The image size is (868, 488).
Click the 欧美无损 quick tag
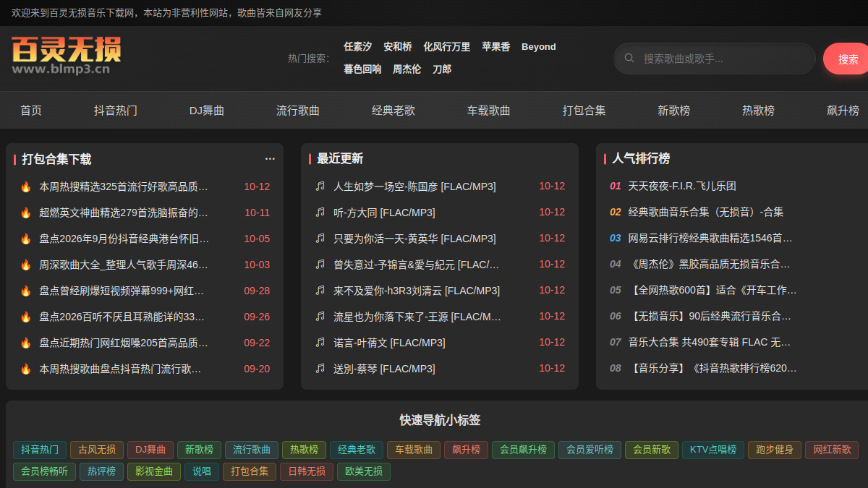tap(364, 472)
